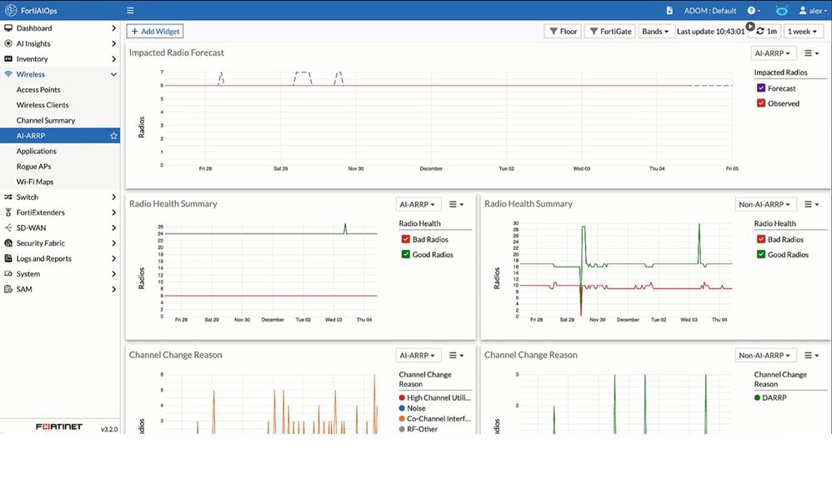Click the SD-WAN icon

point(8,228)
